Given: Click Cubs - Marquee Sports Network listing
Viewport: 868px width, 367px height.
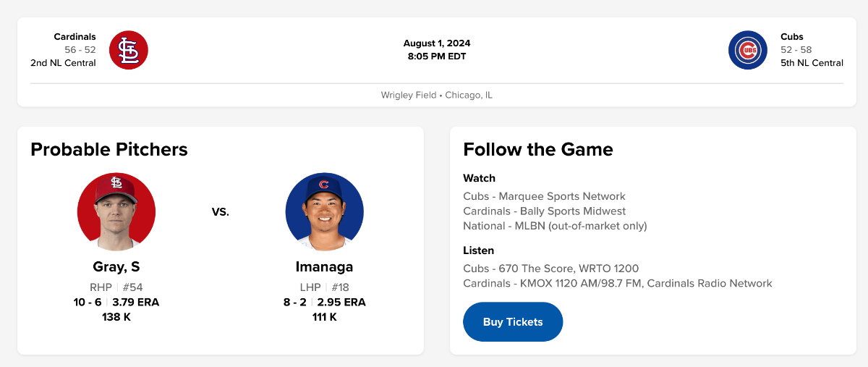Looking at the screenshot, I should point(544,196).
